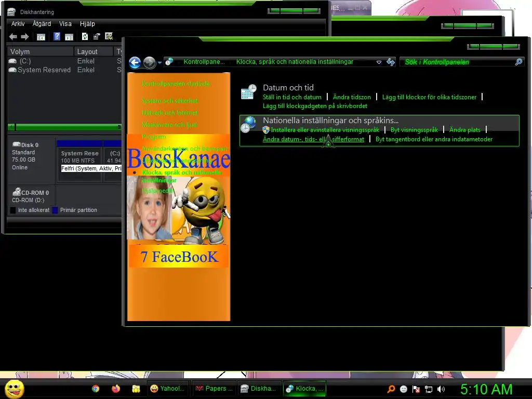Switch to Klocka taskbar window
Viewport: 532px width, 399px height.
tap(304, 389)
